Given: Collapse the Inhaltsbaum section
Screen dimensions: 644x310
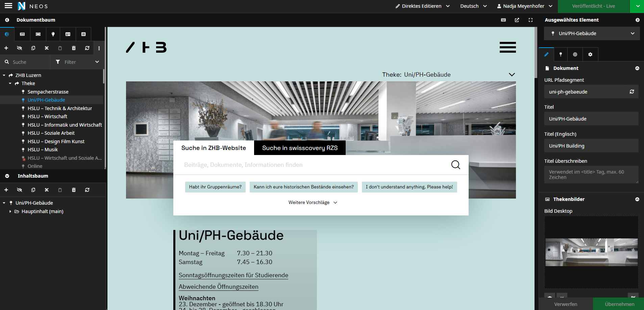Looking at the screenshot, I should [7, 176].
